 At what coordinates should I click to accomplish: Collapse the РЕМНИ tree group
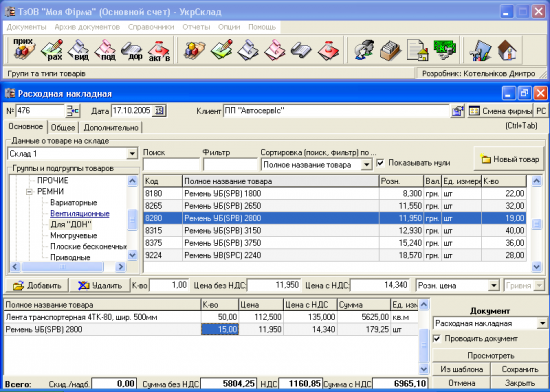click(29, 192)
